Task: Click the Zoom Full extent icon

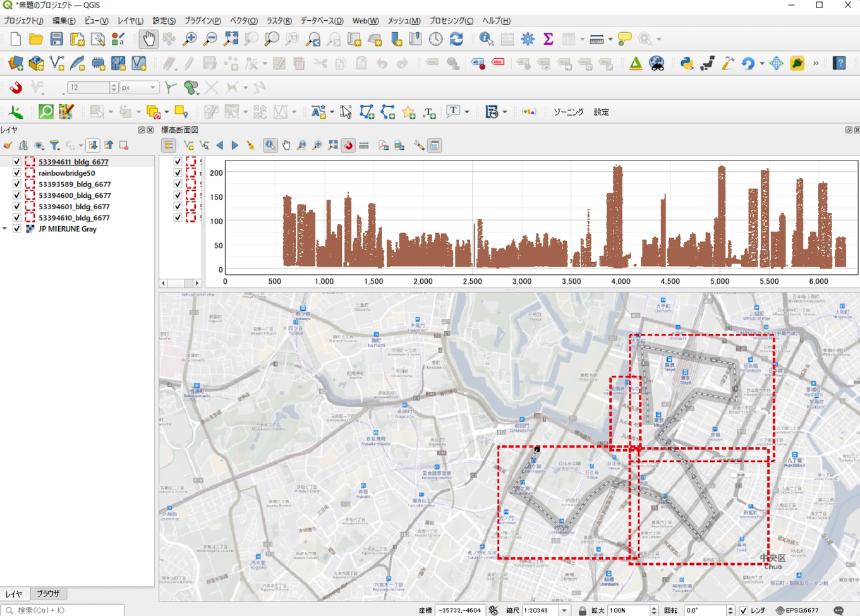Action: [x=231, y=39]
